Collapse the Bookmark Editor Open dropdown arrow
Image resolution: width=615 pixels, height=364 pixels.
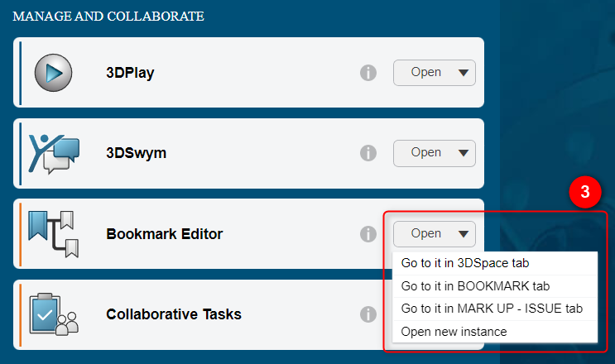[464, 234]
